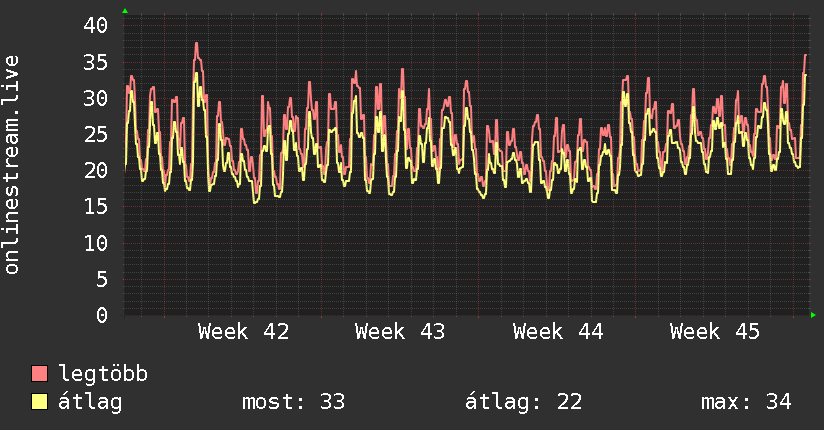Click the yellow átlag legend swatch
This screenshot has width=824, height=430.
coord(39,402)
